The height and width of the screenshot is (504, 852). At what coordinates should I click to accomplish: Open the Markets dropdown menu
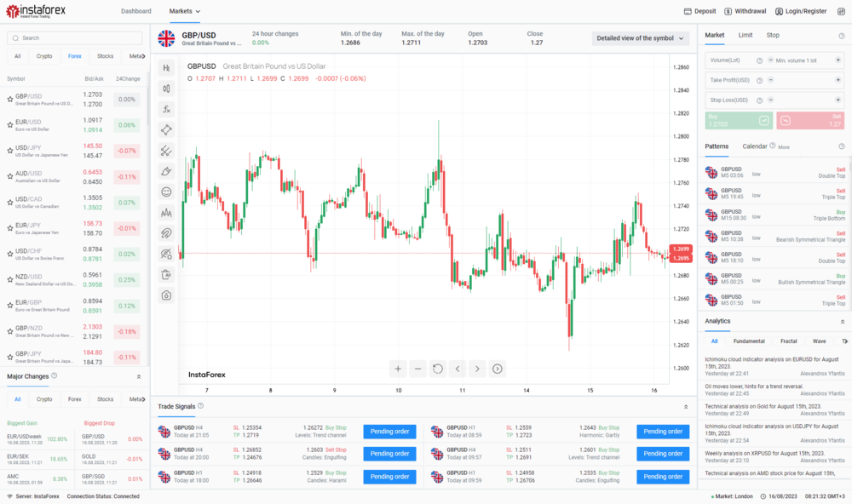click(185, 11)
